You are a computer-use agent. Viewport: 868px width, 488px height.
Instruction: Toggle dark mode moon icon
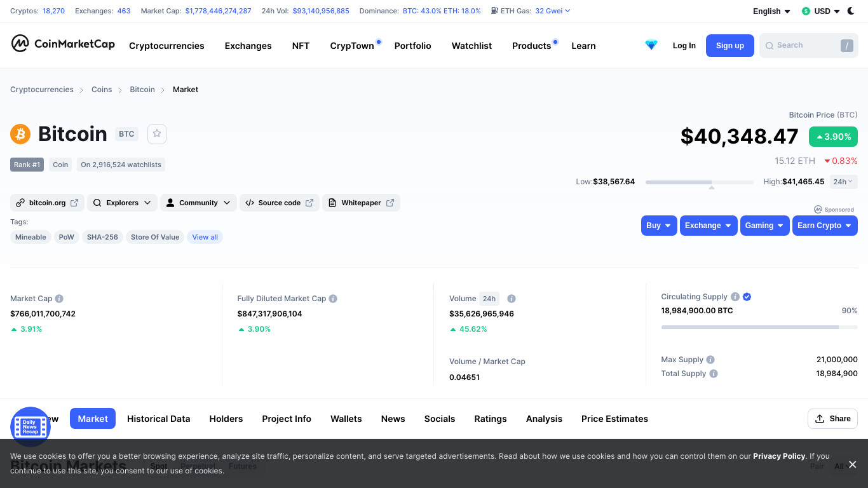851,11
